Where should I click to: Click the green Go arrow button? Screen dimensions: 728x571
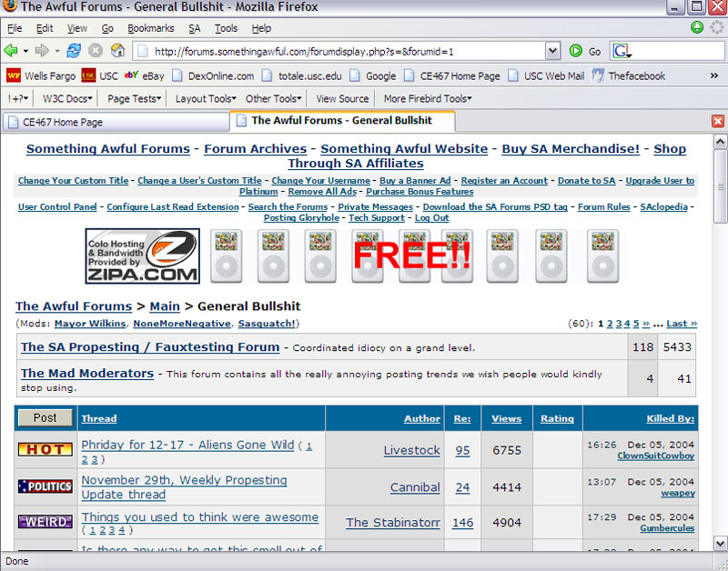tap(576, 51)
